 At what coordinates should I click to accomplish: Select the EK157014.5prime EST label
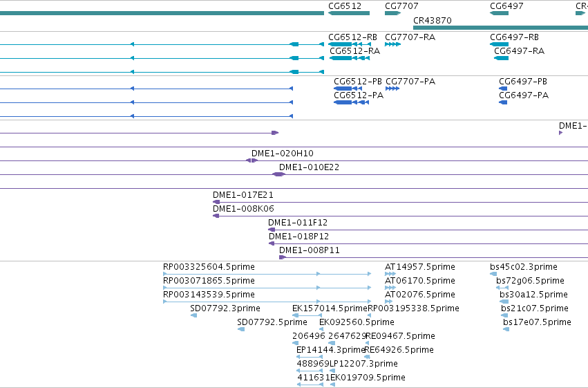pyautogui.click(x=330, y=308)
